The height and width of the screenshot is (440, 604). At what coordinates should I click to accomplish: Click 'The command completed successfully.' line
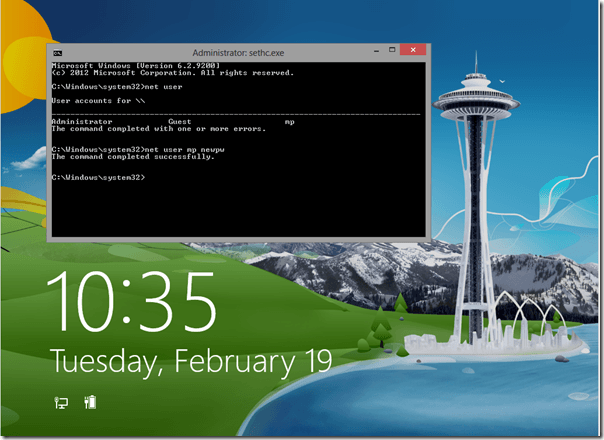[x=133, y=157]
